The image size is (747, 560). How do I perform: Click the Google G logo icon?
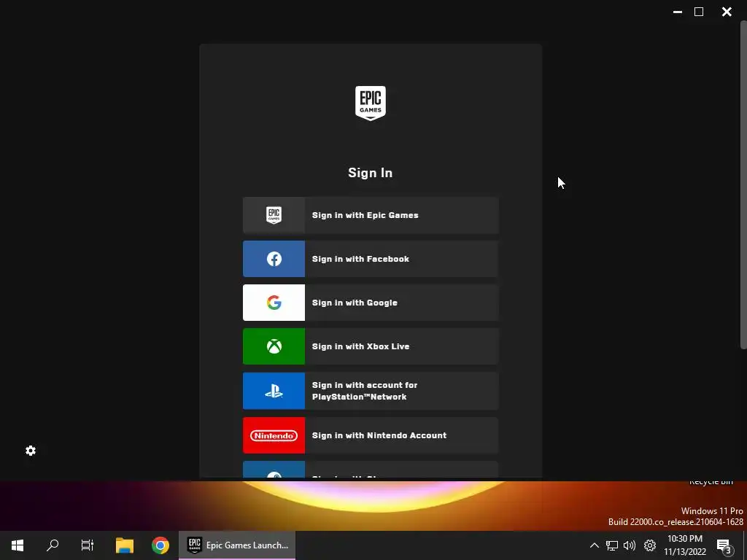[274, 303]
